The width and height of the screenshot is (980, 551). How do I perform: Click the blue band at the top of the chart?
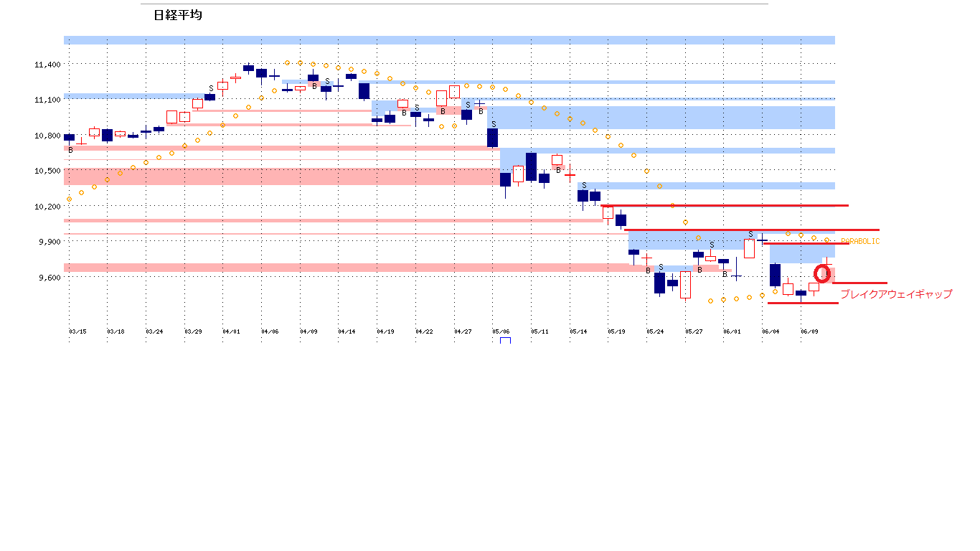coord(449,40)
